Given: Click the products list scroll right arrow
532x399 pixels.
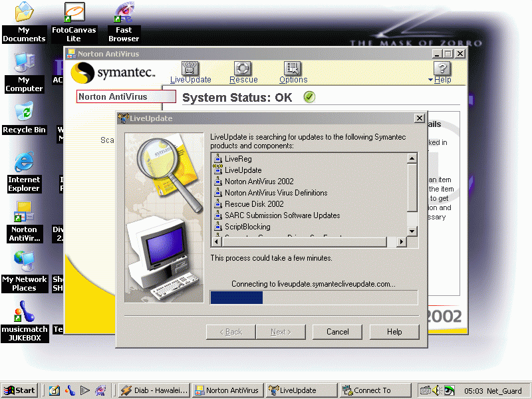Looking at the screenshot, I should point(402,242).
